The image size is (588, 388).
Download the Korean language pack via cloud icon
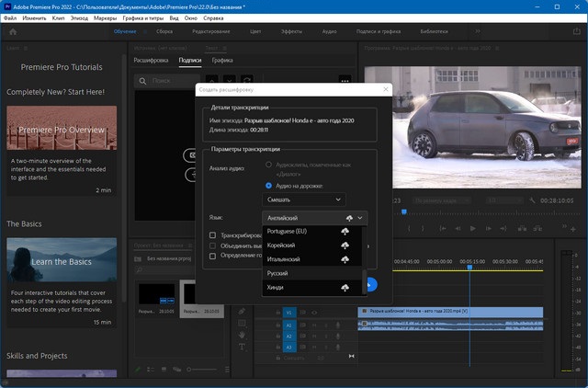click(345, 246)
